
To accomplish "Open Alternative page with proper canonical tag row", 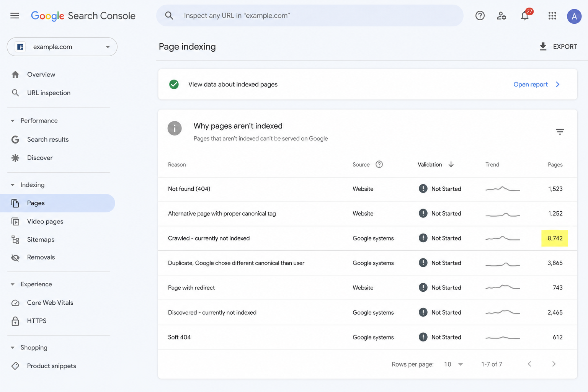I will (367, 214).
